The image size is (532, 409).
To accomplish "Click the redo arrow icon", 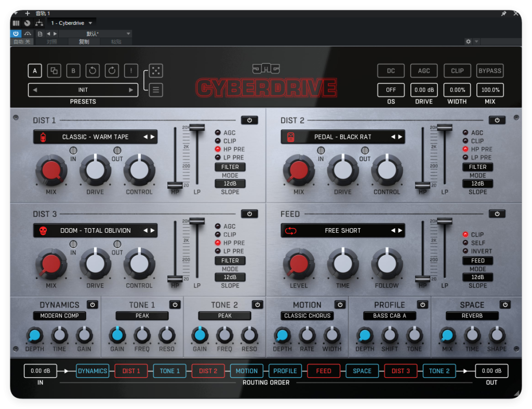I will pos(112,71).
